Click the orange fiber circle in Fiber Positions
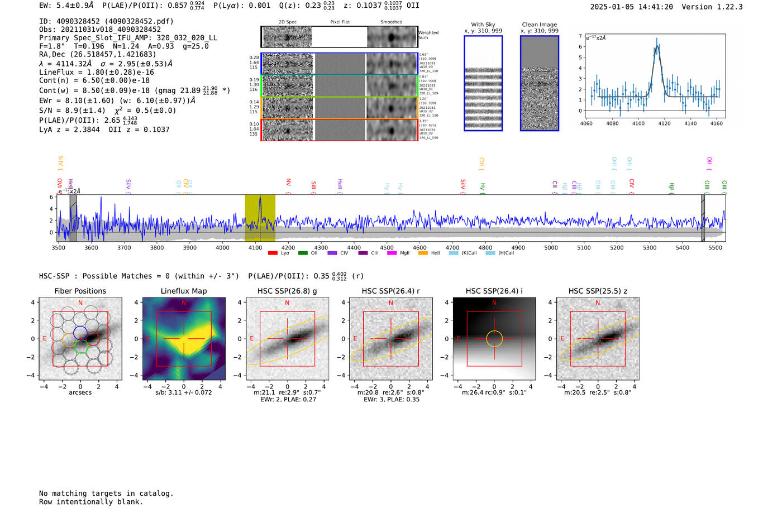This screenshot has height=532, width=782. click(69, 340)
